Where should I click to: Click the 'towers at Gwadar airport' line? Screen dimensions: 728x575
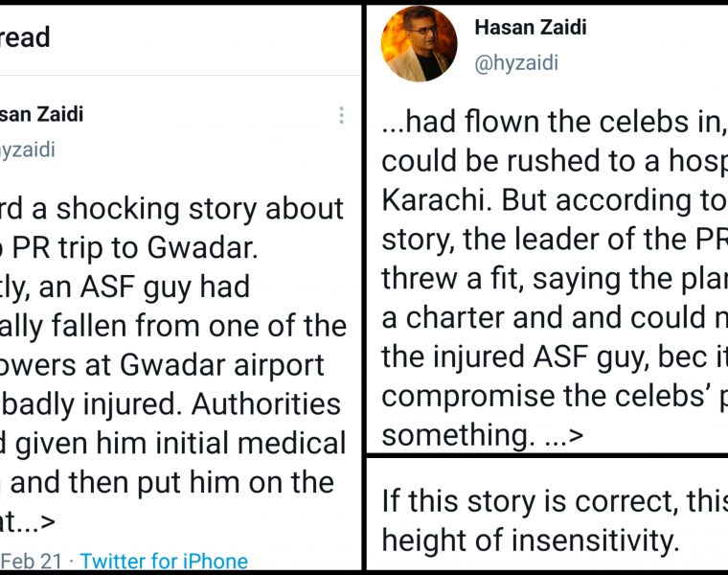tap(163, 365)
